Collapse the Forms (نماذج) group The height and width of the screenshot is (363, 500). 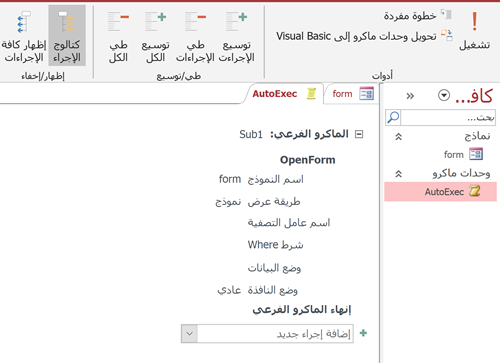tap(399, 136)
